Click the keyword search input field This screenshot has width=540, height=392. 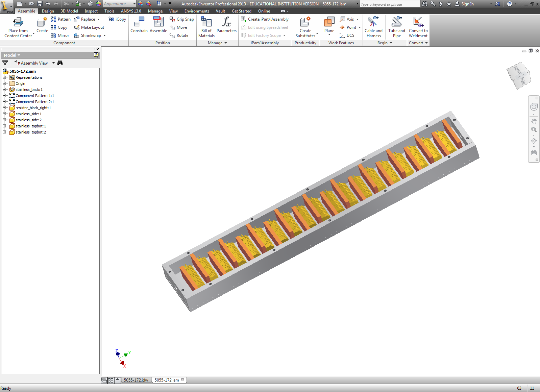click(x=390, y=4)
